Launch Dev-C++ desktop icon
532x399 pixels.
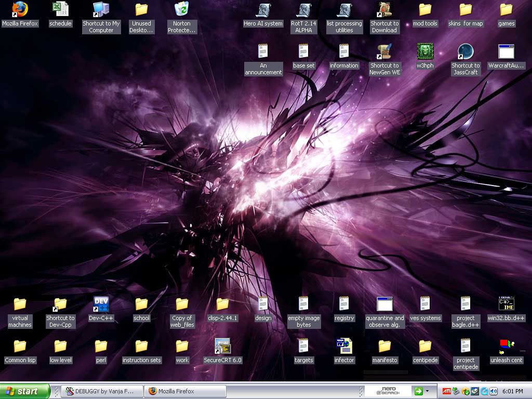101,304
